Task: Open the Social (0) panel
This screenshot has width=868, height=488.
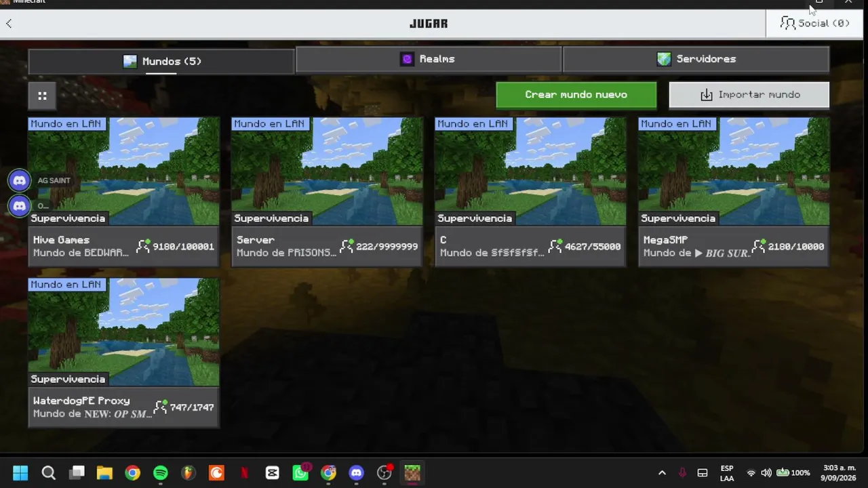Action: pyautogui.click(x=816, y=23)
